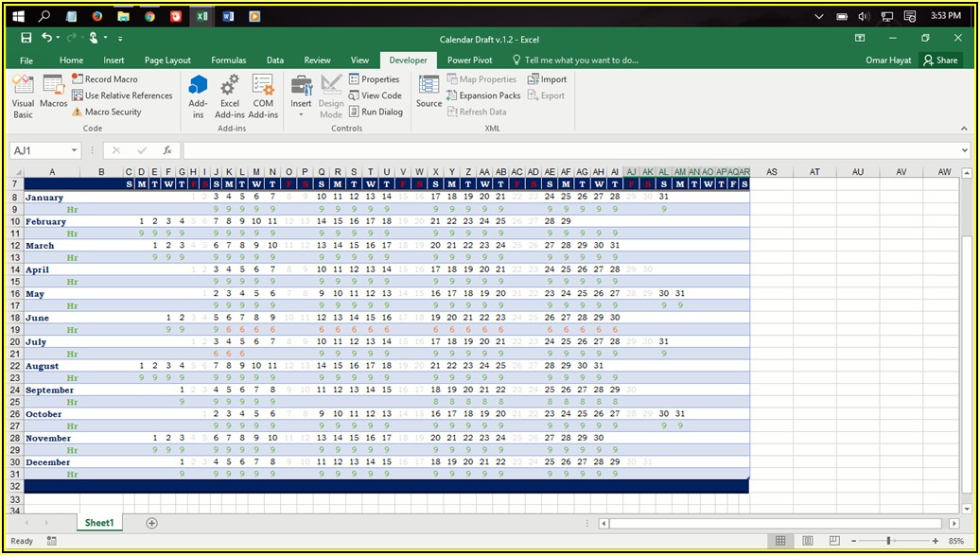Add a new sheet with plus button
Viewport: 980px width, 555px height.
(x=151, y=523)
